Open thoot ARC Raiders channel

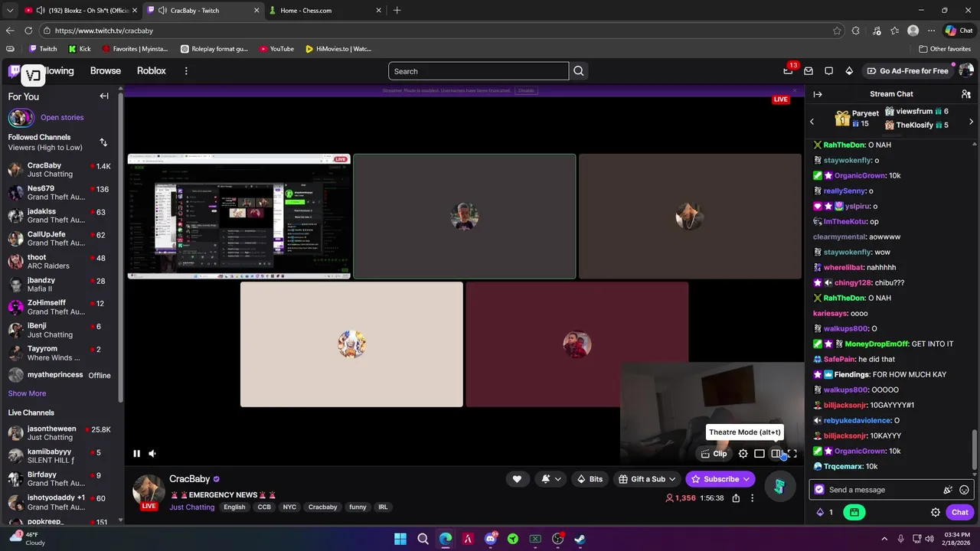pos(61,261)
